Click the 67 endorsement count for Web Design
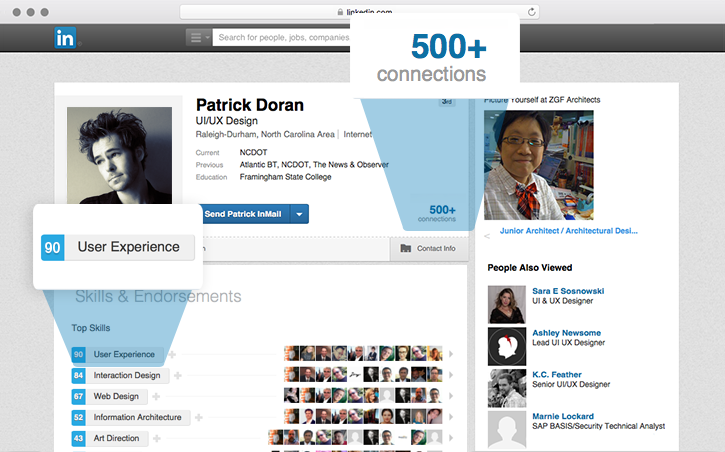This screenshot has width=725, height=452. click(79, 396)
